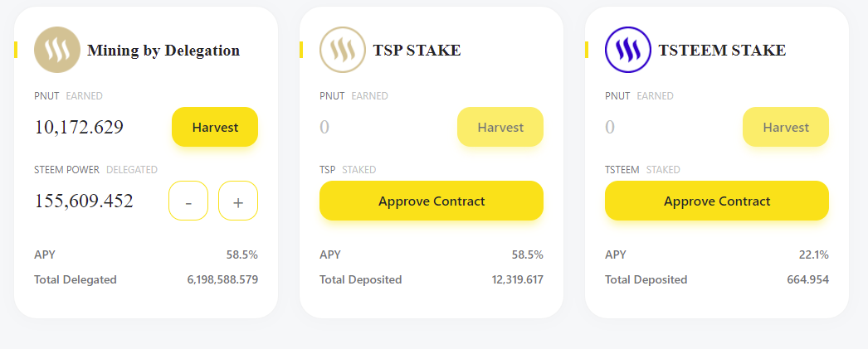Click the Harvest button in TSP STAKE card
The width and height of the screenshot is (868, 349).
(x=500, y=127)
